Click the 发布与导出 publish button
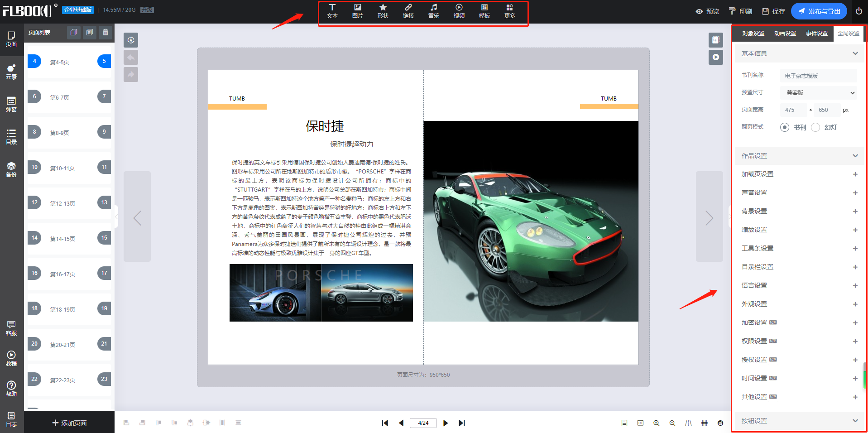 click(819, 11)
